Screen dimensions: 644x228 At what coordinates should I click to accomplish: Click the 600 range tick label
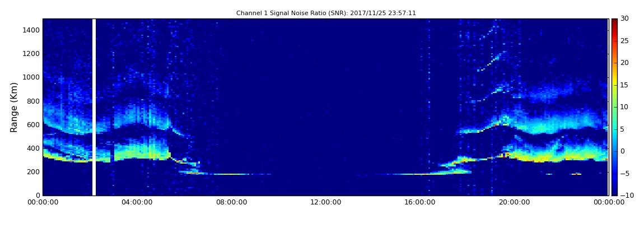pos(34,124)
